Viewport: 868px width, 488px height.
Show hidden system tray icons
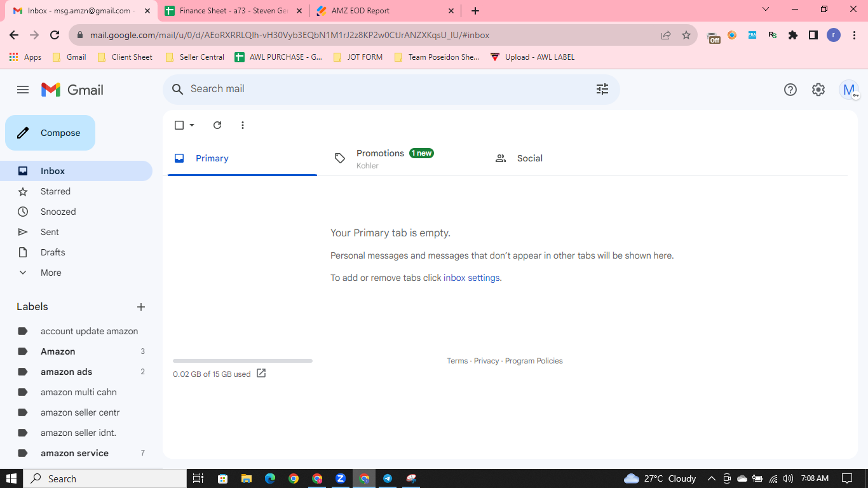point(711,478)
